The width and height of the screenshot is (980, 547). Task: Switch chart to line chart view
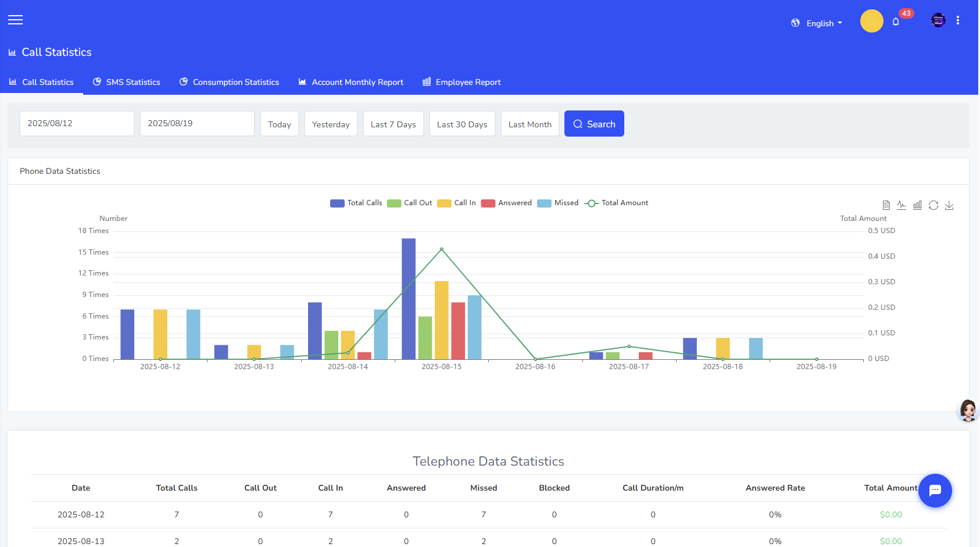(x=902, y=205)
